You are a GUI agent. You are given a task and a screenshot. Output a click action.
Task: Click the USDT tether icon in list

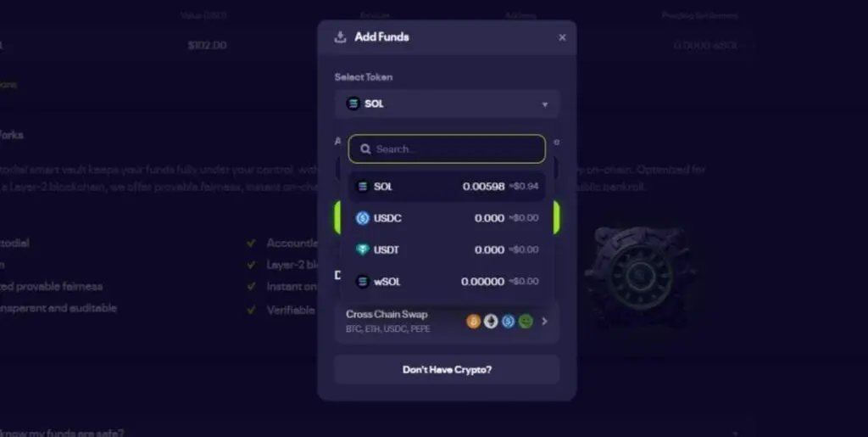click(363, 249)
